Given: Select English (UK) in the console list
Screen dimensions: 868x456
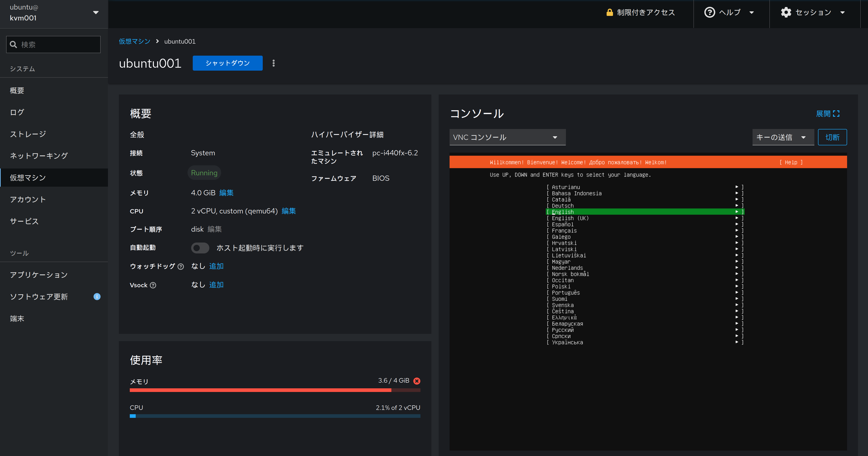Looking at the screenshot, I should pos(645,218).
